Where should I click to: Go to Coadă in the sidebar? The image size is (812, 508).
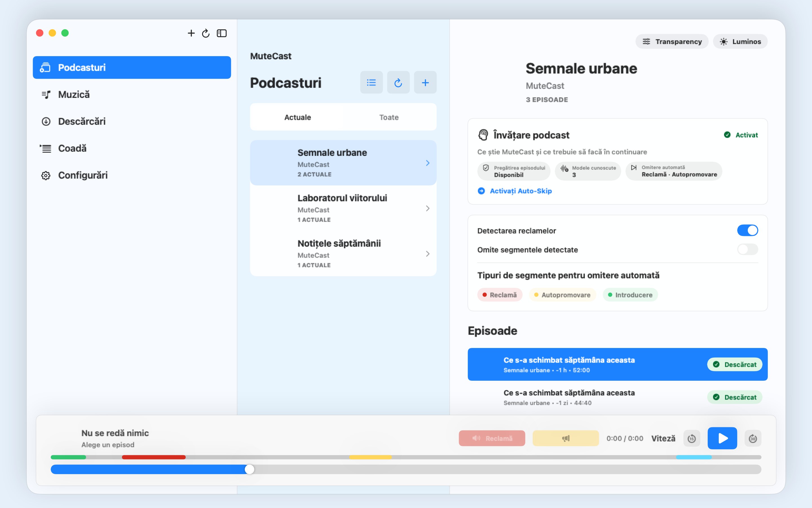pyautogui.click(x=132, y=148)
